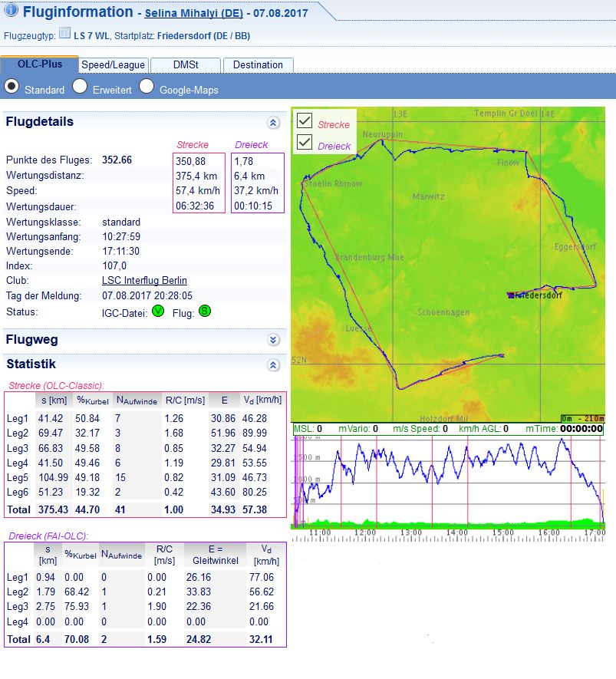The height and width of the screenshot is (679, 616).
Task: Click the green IGC-Datei status icon
Action: (158, 311)
